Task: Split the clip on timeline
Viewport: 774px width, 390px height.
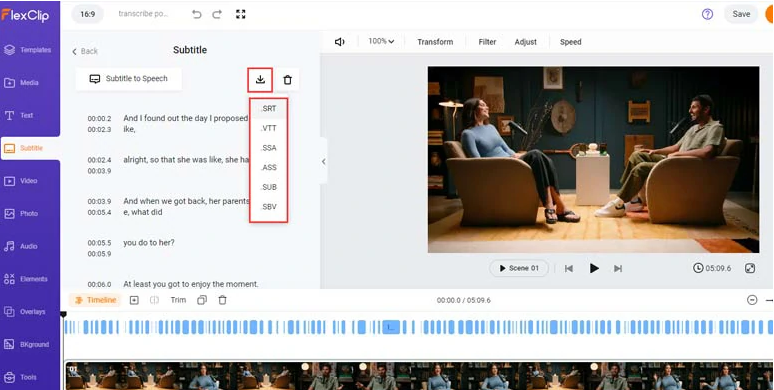Action: click(155, 300)
